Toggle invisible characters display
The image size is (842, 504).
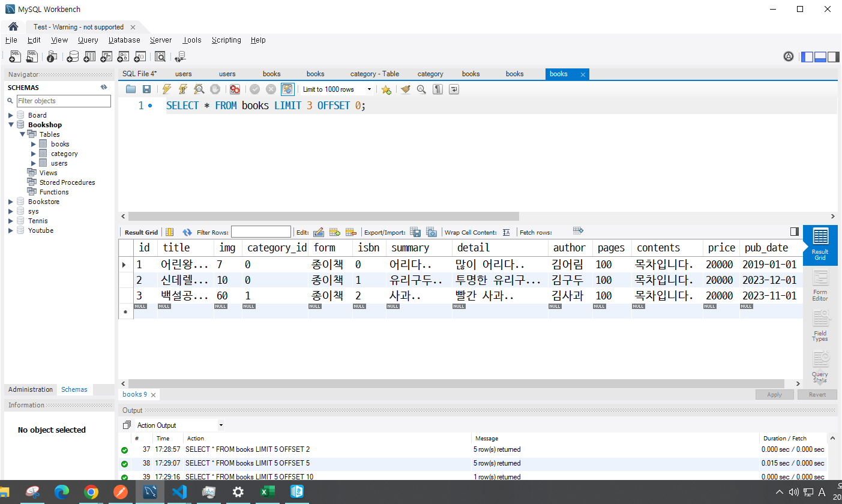(x=438, y=89)
